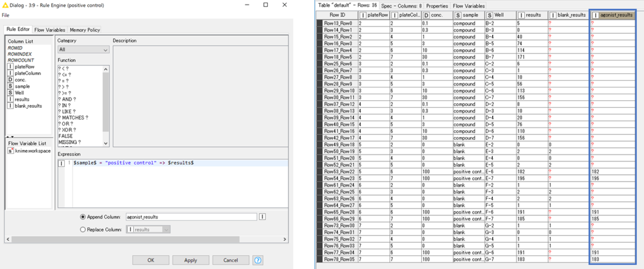This screenshot has width=644, height=269.
Task: Select row Row13_Row0 in the table
Action: 338,24
